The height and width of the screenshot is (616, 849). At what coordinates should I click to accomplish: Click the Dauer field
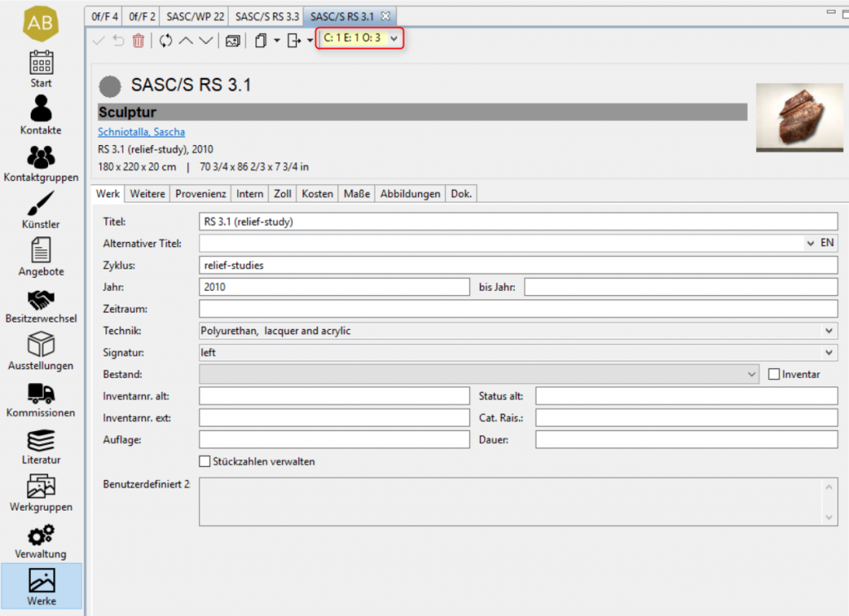click(686, 439)
